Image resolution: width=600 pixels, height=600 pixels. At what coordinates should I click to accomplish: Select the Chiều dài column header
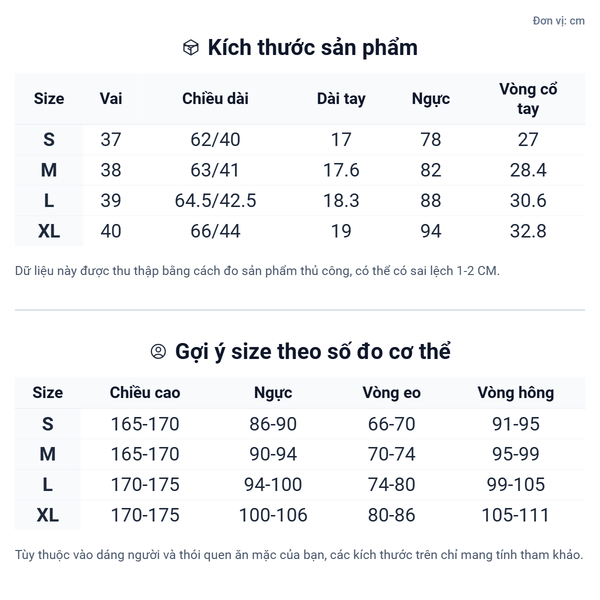tap(215, 99)
